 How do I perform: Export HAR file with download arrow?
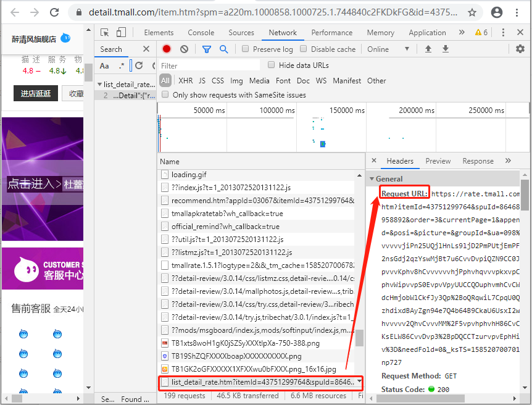tap(446, 49)
